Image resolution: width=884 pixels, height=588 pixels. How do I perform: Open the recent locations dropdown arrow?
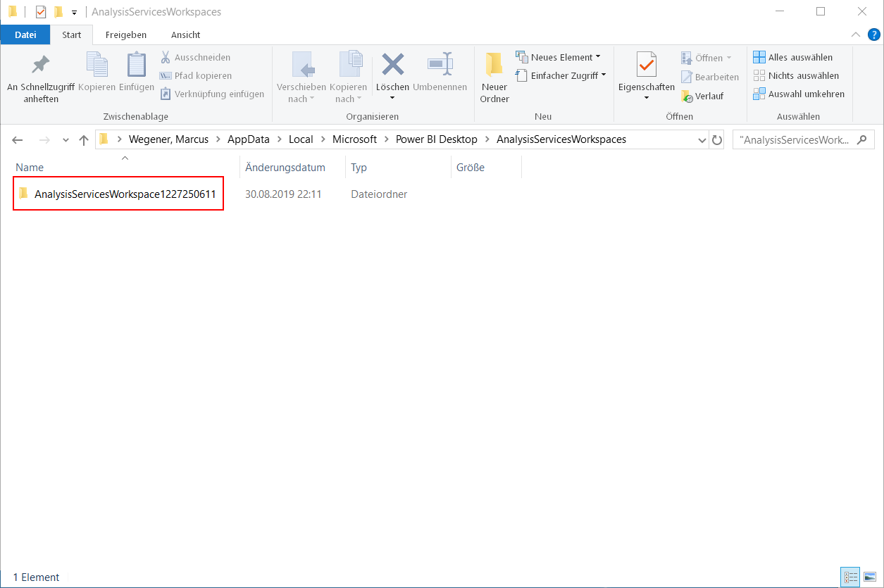(66, 140)
